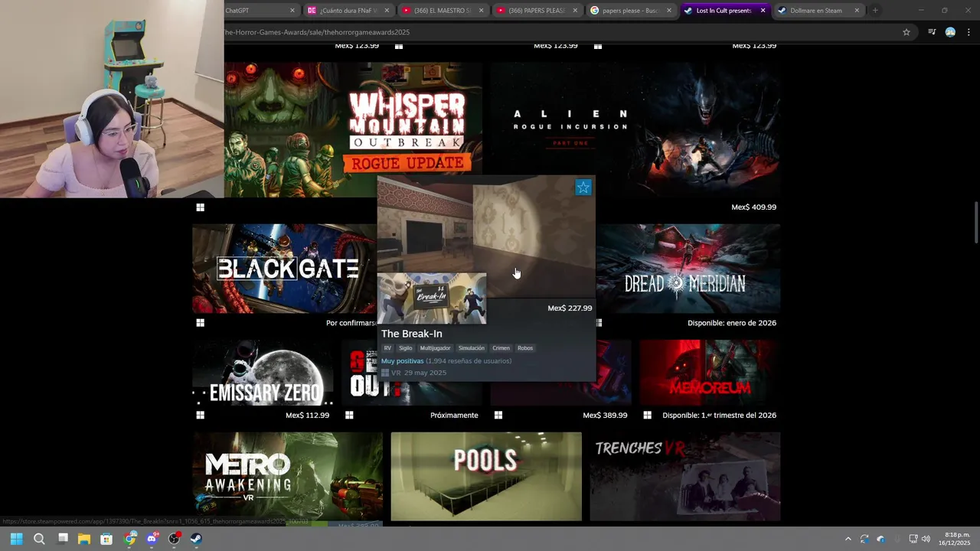This screenshot has width=980, height=551.
Task: Click the Mex$ 112.99 price under Emissary Zero
Action: (x=307, y=416)
